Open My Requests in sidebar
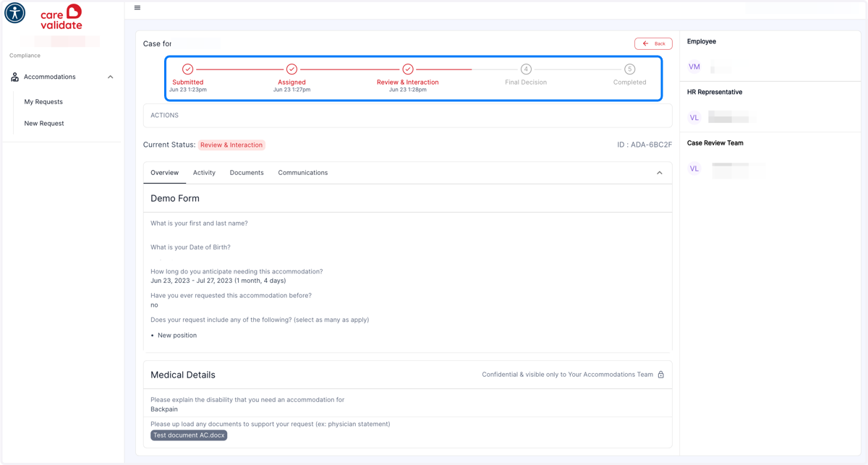The width and height of the screenshot is (868, 465). 43,102
